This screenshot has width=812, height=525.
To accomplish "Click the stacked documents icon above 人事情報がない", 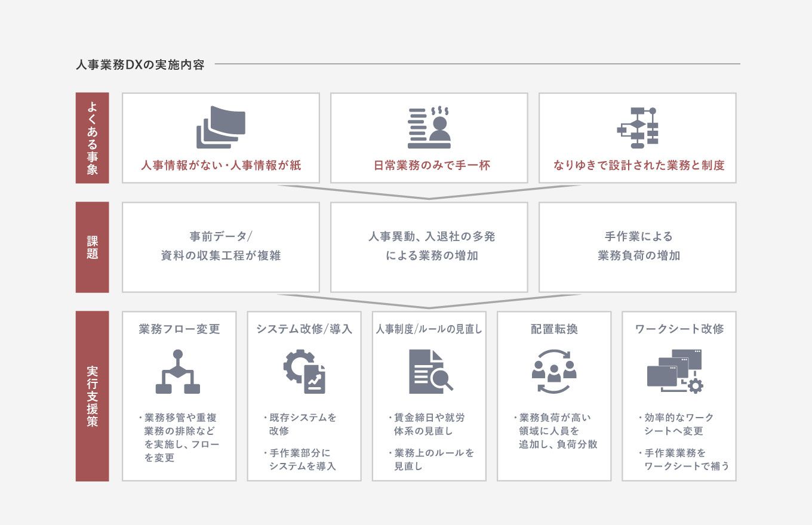I will click(220, 127).
